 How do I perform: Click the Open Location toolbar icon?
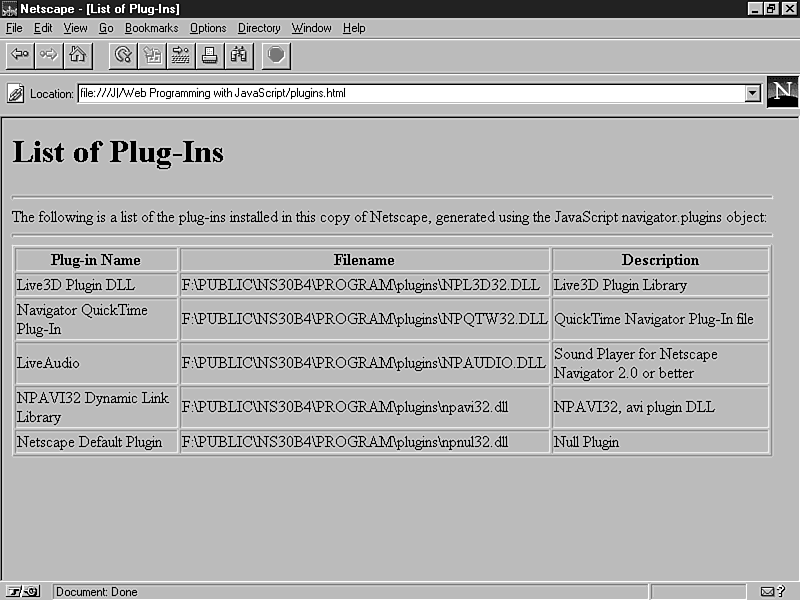tap(181, 55)
